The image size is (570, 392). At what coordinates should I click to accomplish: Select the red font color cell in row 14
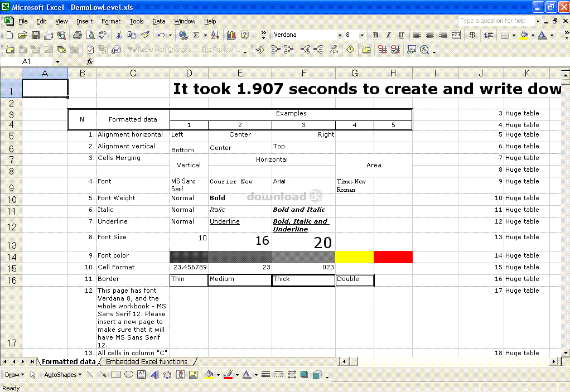[x=393, y=257]
